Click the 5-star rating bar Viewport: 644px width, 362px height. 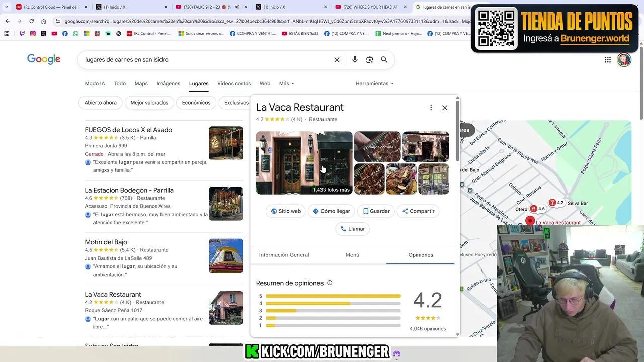333,296
